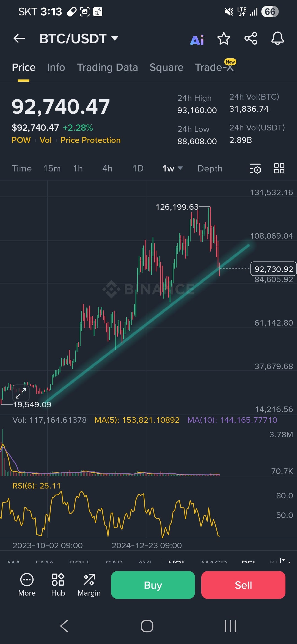The width and height of the screenshot is (297, 644).
Task: Open the More menu
Action: point(27,585)
